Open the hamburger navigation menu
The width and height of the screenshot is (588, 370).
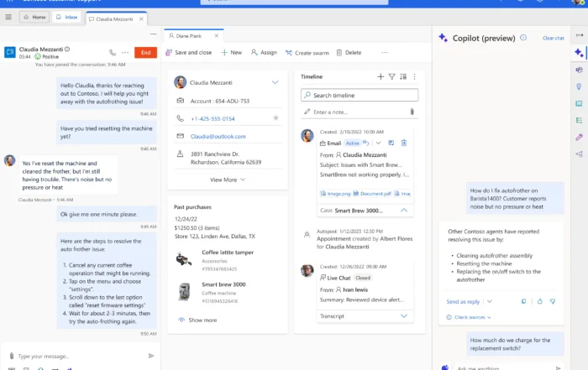(8, 17)
